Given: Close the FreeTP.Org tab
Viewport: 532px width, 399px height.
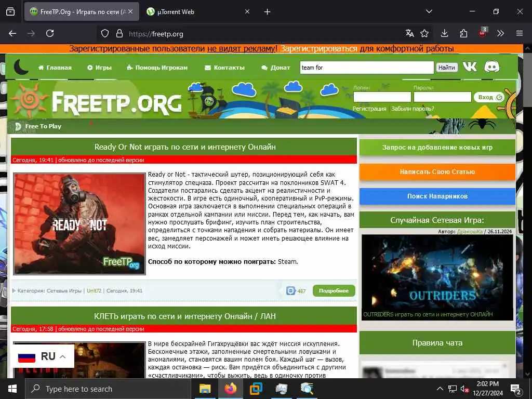Looking at the screenshot, I should pos(130,11).
